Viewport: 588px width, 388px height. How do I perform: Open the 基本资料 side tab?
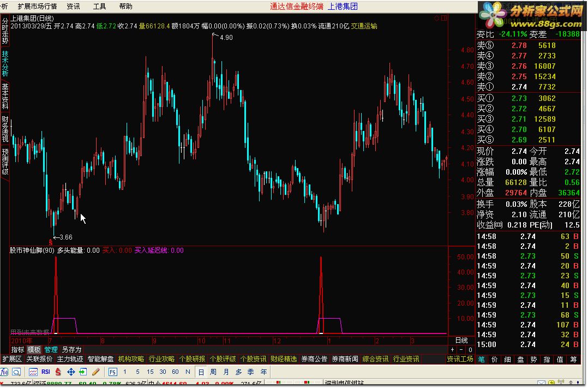pyautogui.click(x=5, y=97)
